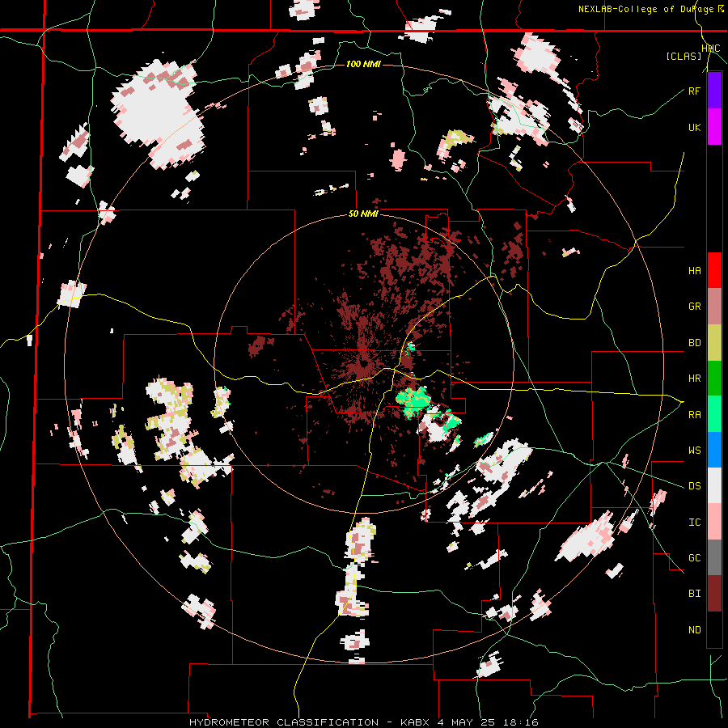Click the GC legend label
The height and width of the screenshot is (728, 728).
694,558
